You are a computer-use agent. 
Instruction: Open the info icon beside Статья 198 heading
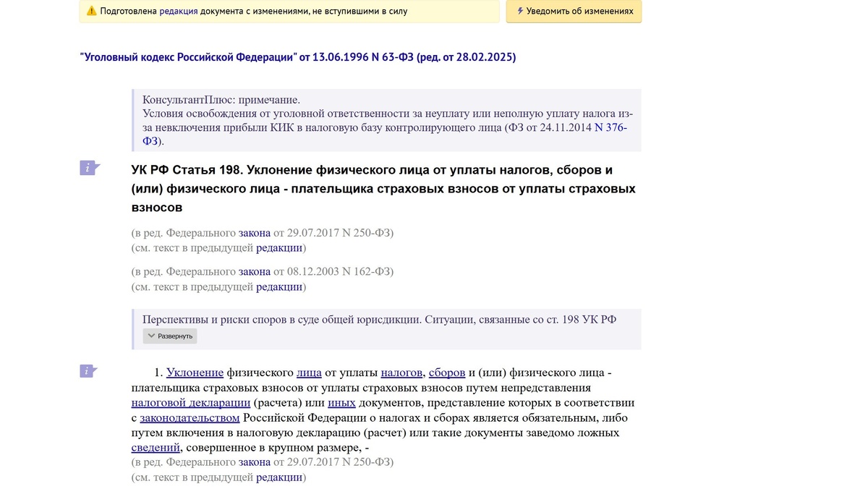[x=88, y=168]
